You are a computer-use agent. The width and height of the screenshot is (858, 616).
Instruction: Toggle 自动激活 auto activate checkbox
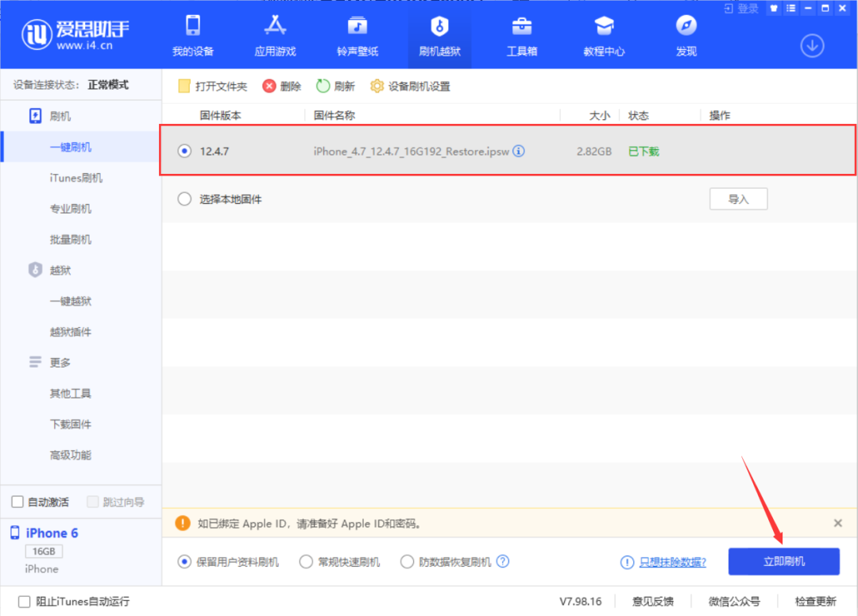tap(17, 502)
